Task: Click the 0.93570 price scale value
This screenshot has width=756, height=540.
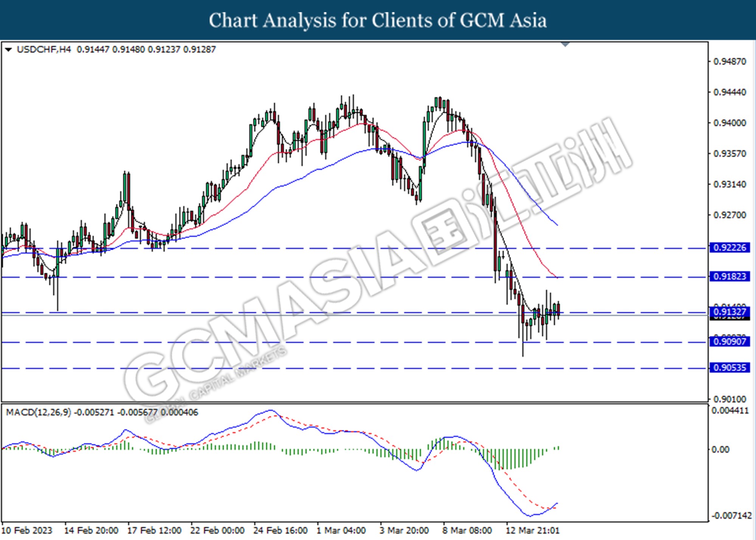Action: click(730, 154)
